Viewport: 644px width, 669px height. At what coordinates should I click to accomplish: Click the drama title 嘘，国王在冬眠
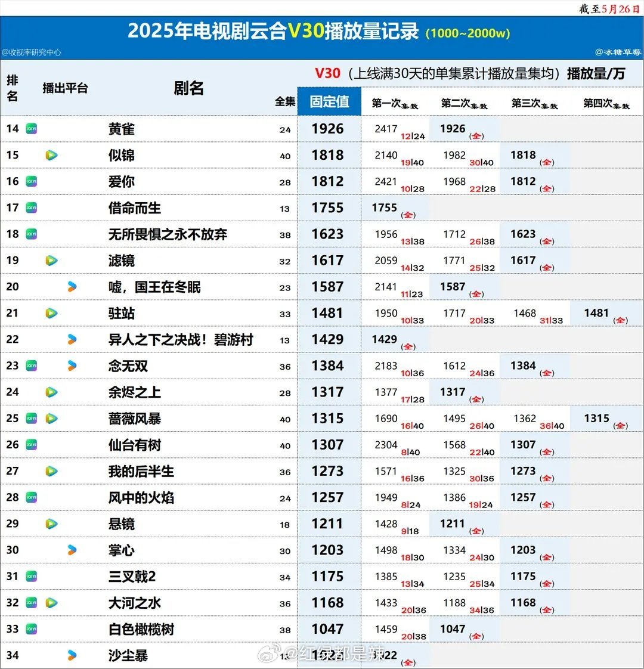tap(154, 287)
